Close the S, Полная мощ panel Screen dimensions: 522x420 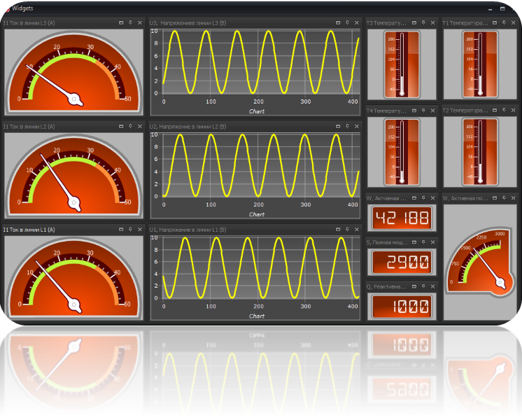pos(432,242)
